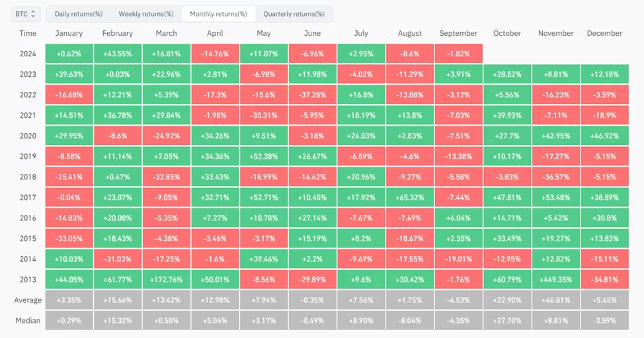Click the December column header
This screenshot has width=644, height=338.
(x=604, y=33)
